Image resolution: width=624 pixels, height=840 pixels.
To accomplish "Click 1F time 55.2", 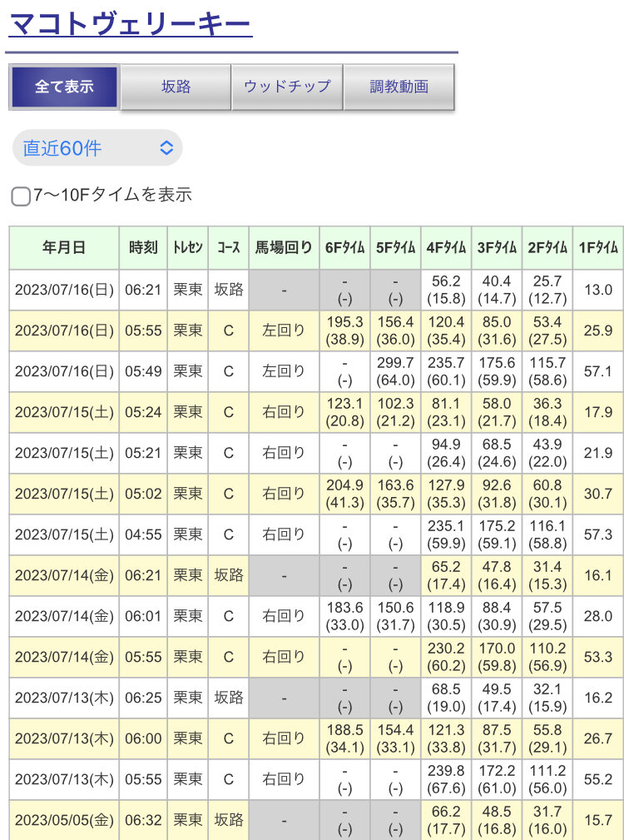I will pyautogui.click(x=598, y=779).
